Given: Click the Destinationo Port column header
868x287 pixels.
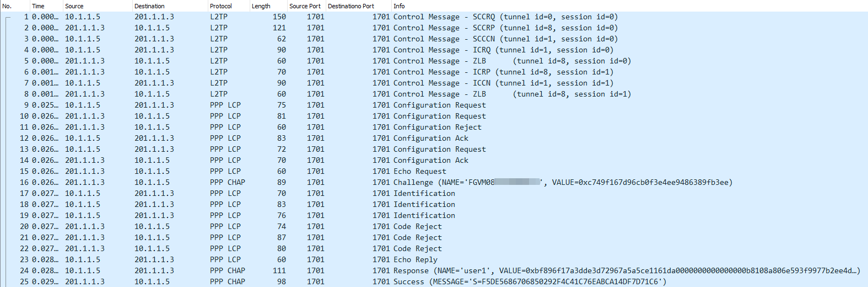Looking at the screenshot, I should click(351, 6).
